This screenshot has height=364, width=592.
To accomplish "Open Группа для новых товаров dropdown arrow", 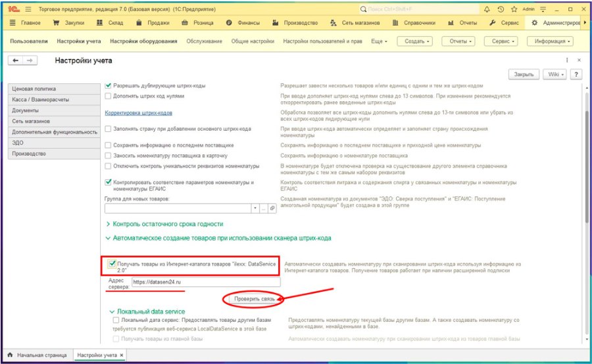I will coord(255,208).
